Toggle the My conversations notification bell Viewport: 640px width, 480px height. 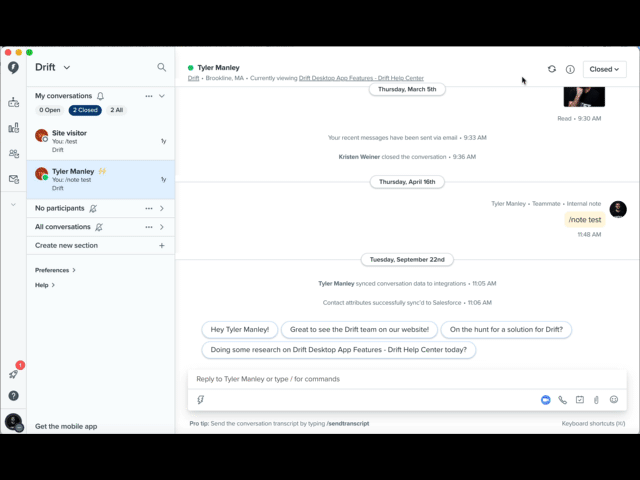click(x=100, y=96)
